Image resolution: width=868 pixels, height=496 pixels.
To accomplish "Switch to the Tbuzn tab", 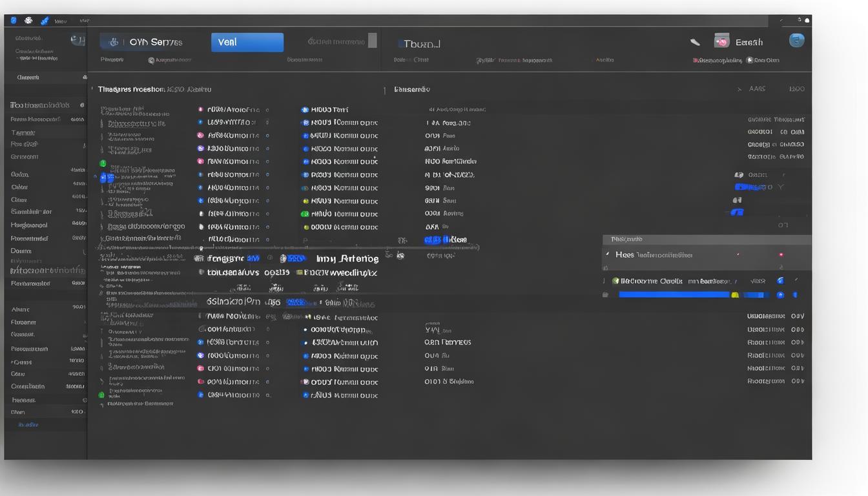I will point(419,44).
